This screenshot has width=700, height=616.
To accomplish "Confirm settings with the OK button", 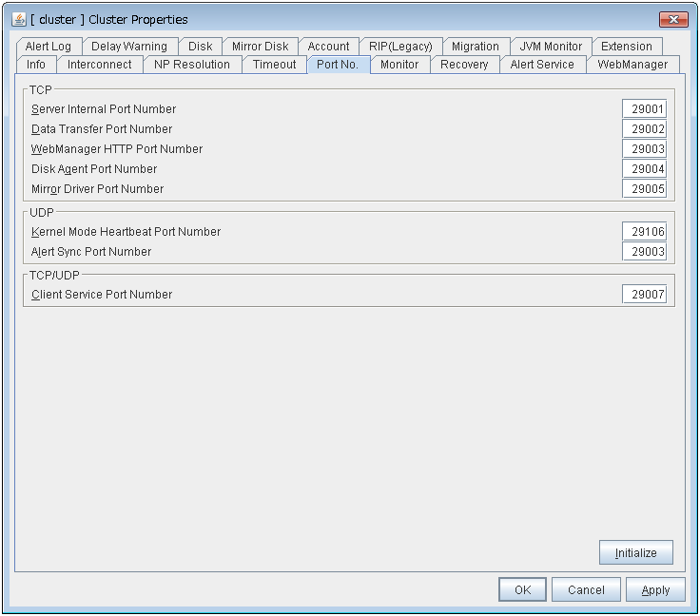I will [x=522, y=589].
